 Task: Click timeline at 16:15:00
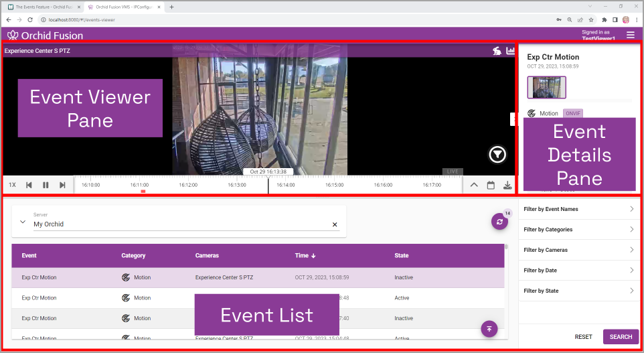(334, 185)
